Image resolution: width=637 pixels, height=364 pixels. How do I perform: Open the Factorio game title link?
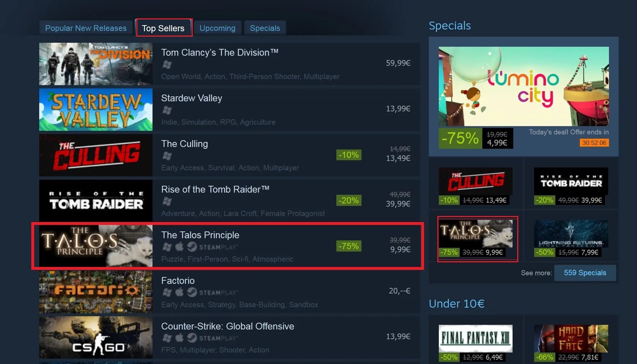178,281
